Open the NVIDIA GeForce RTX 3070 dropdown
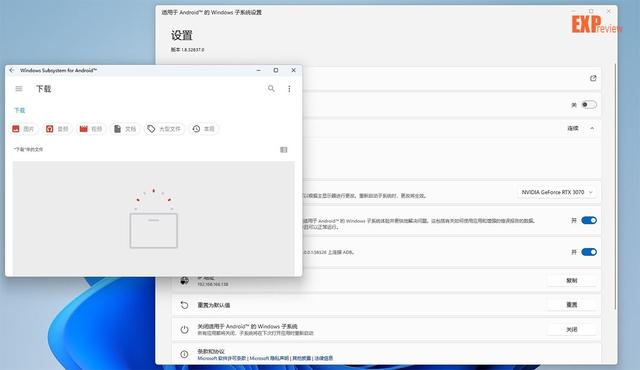The width and height of the screenshot is (640, 370). (557, 192)
